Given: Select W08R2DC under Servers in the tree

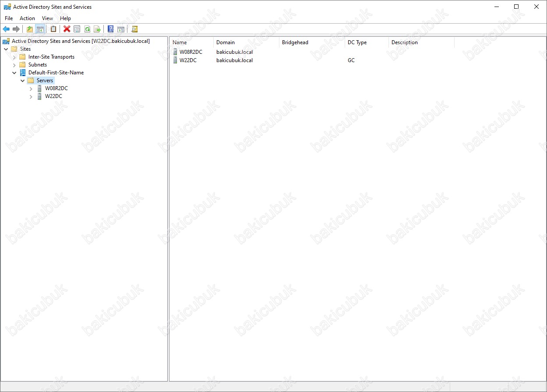Looking at the screenshot, I should (56, 88).
